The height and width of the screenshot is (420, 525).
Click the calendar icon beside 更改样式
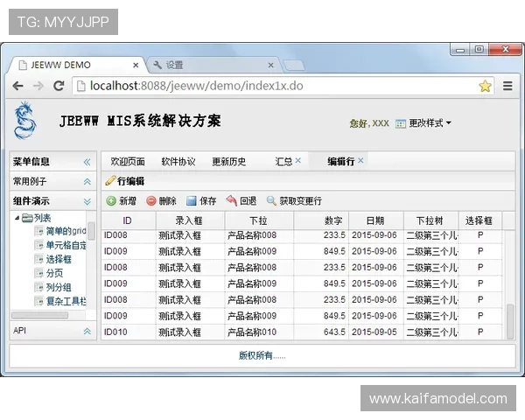401,123
